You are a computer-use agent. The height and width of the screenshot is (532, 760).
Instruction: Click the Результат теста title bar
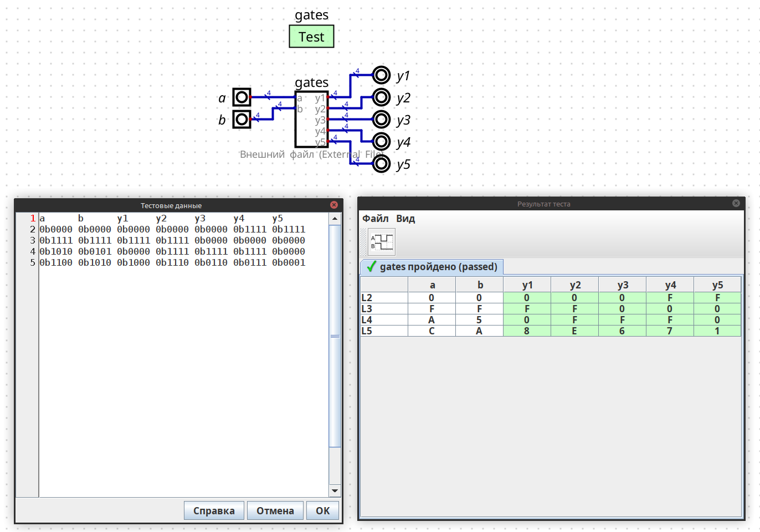544,204
